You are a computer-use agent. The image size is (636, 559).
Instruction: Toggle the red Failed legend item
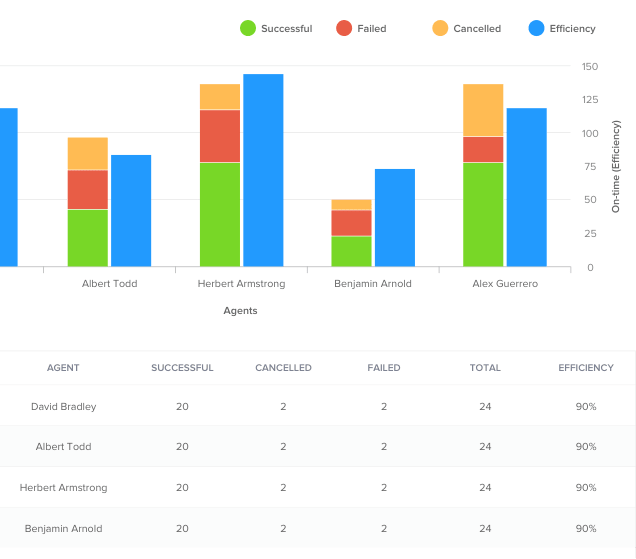coord(362,29)
